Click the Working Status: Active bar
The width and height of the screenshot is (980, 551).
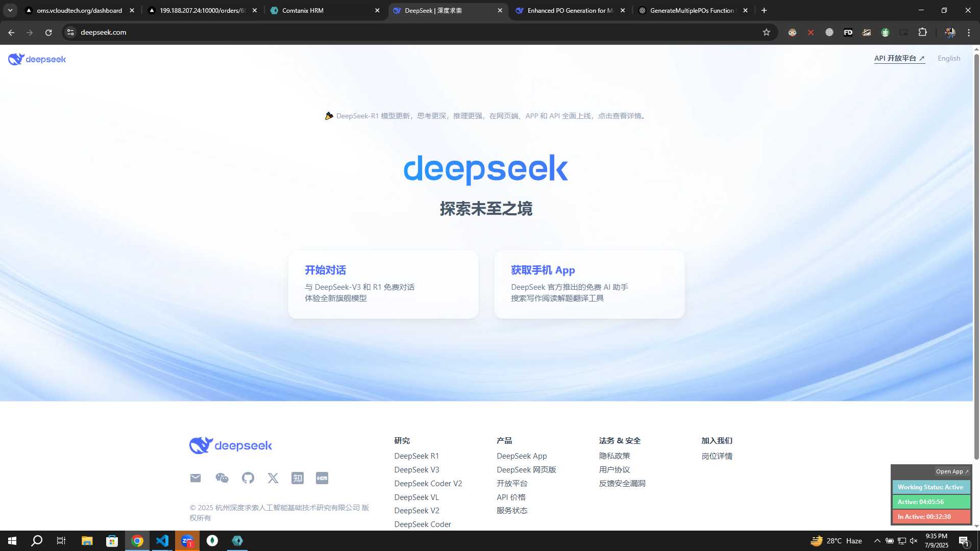coord(931,487)
